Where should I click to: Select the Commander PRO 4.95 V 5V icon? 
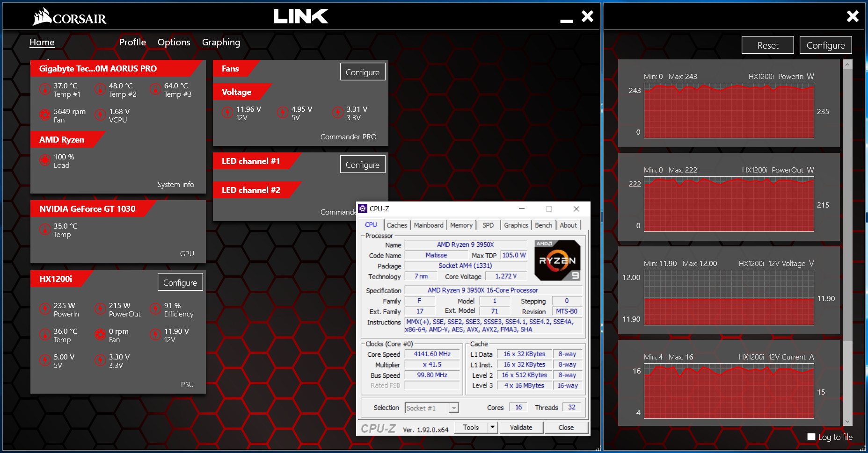pyautogui.click(x=283, y=112)
